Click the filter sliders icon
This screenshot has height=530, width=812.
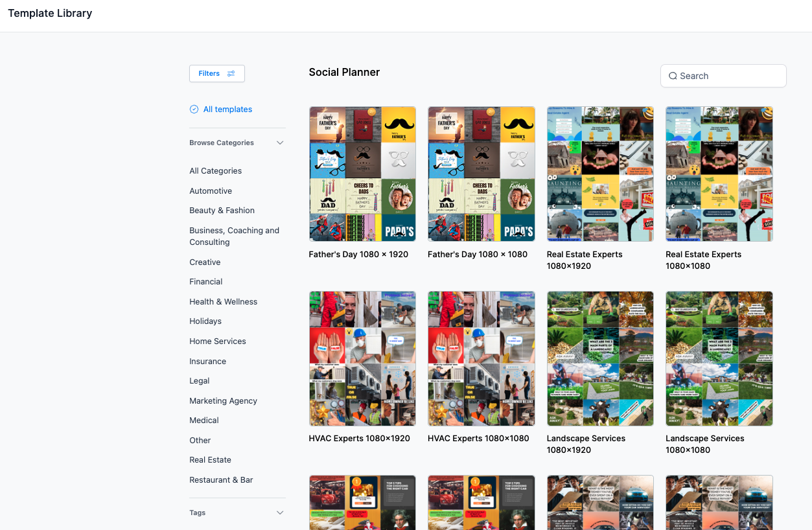(x=231, y=74)
